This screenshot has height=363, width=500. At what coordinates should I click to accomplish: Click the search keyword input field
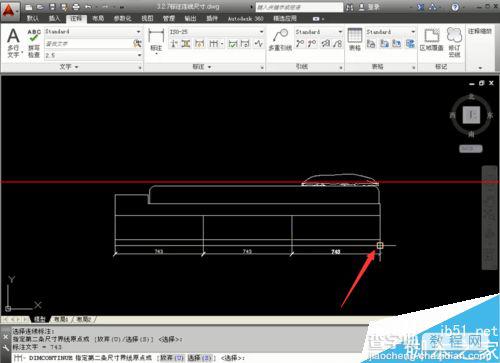(x=299, y=7)
